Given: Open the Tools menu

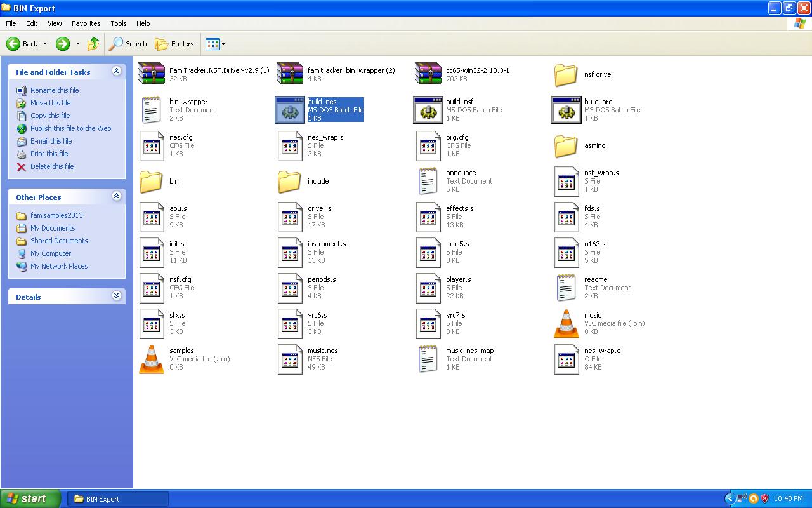Looking at the screenshot, I should [119, 23].
